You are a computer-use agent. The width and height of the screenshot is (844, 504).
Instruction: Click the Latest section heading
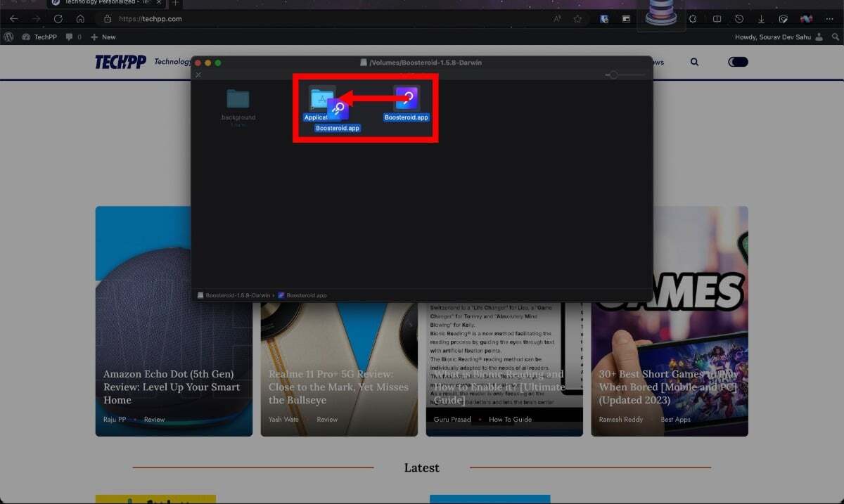point(421,467)
